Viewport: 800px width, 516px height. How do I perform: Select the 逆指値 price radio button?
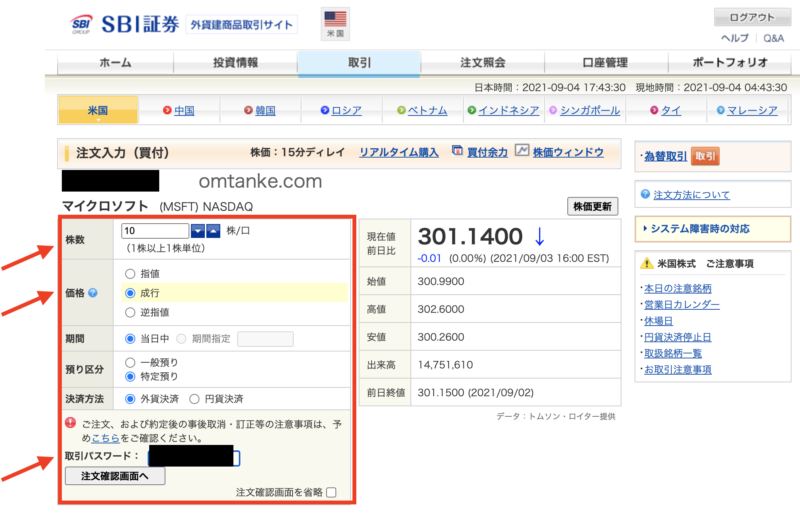click(130, 312)
